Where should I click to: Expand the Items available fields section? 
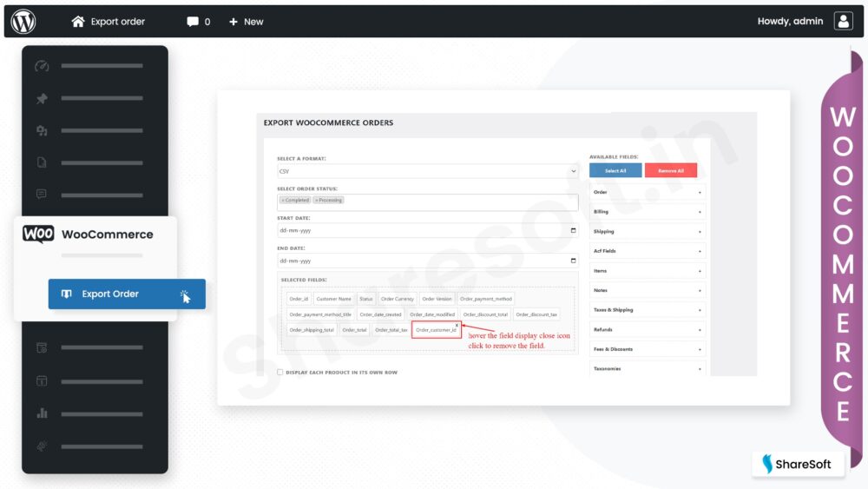[648, 271]
